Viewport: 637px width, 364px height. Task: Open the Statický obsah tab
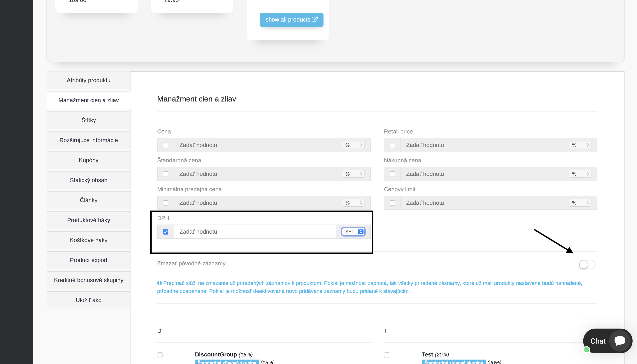pos(89,180)
